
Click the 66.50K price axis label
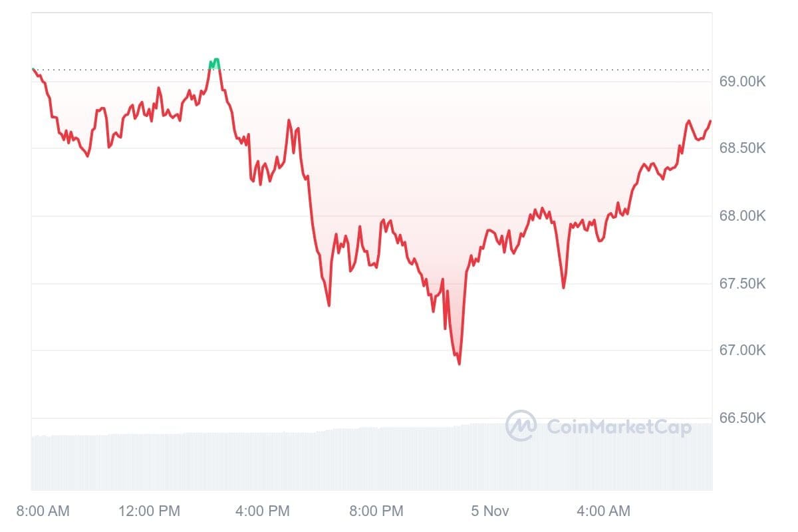click(x=742, y=418)
